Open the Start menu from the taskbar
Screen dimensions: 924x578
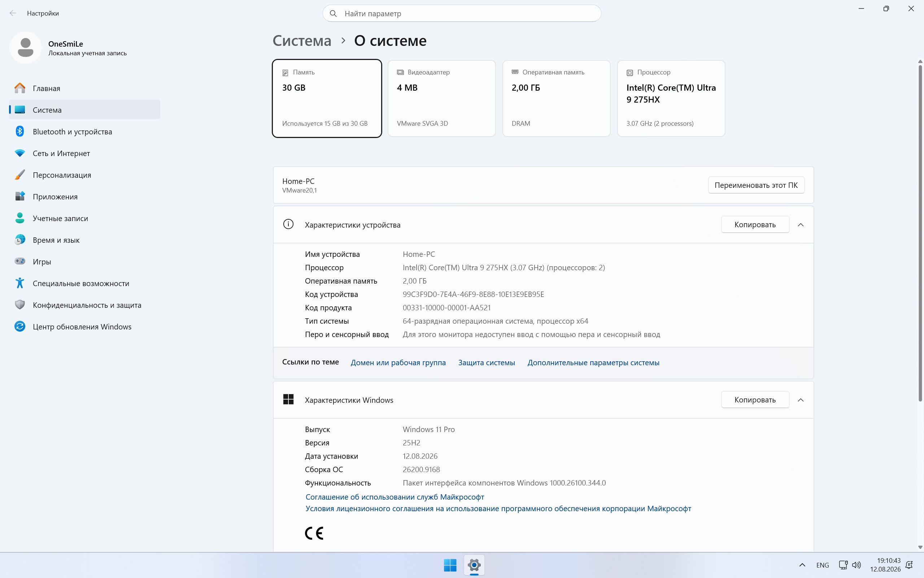click(x=450, y=565)
